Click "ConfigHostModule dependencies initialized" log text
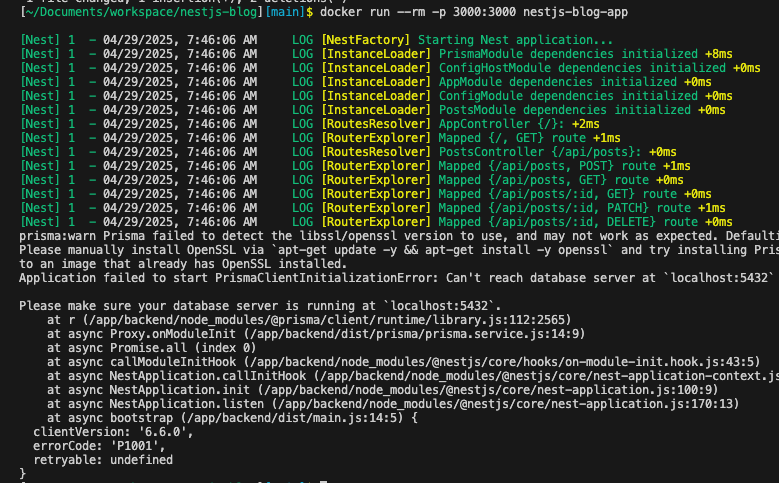The width and height of the screenshot is (779, 483). (582, 68)
